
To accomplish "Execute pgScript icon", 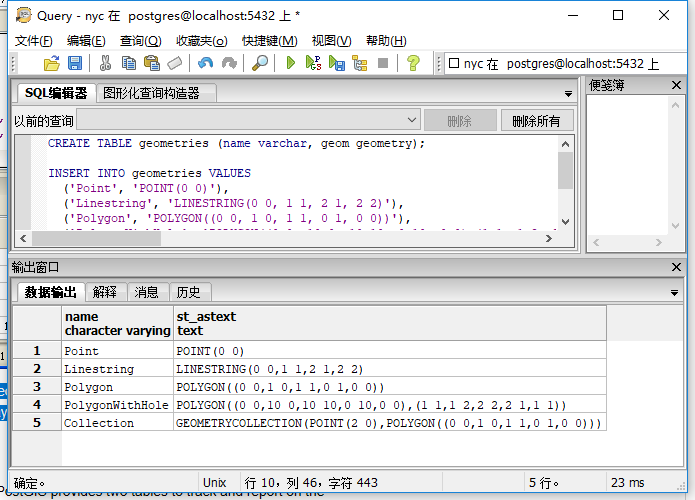I will 313,63.
